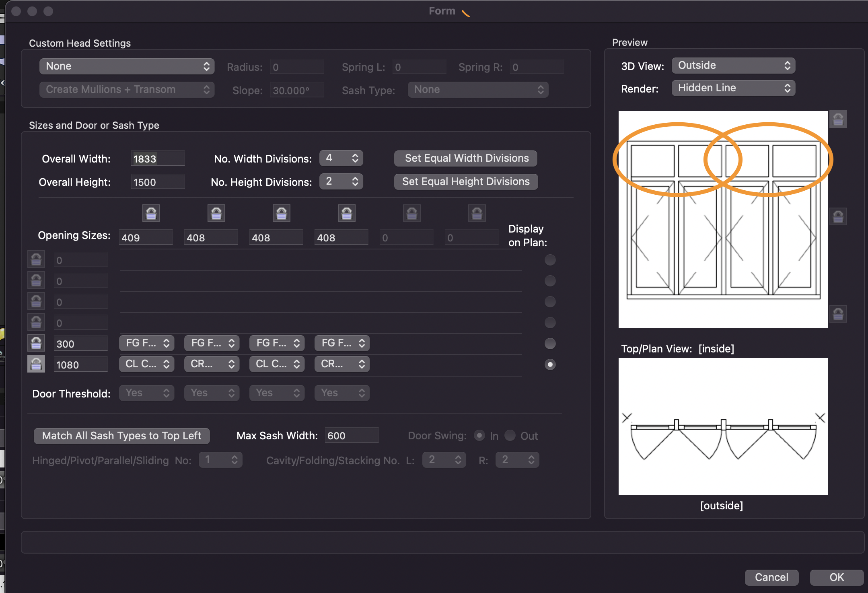Viewport: 868px width, 593px height.
Task: Lock the padlock above the fourth 408 column
Action: point(347,213)
